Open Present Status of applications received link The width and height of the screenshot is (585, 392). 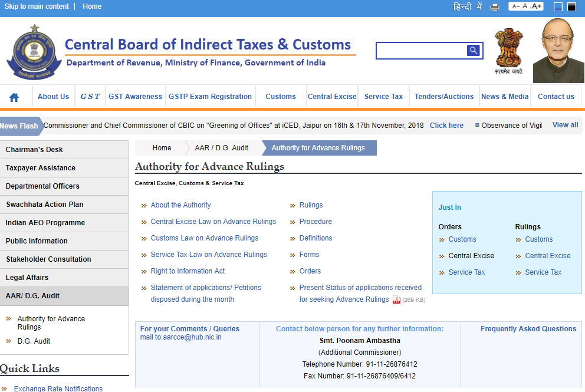pyautogui.click(x=360, y=294)
